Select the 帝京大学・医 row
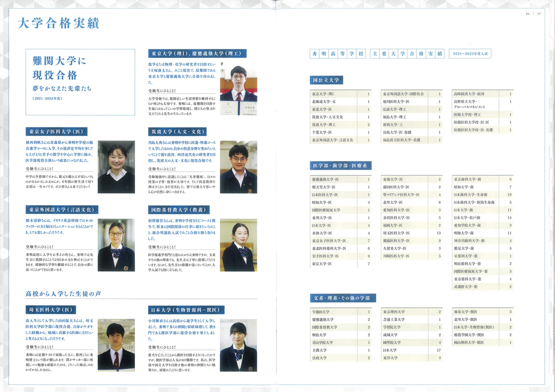The height and width of the screenshot is (392, 555). [341, 264]
